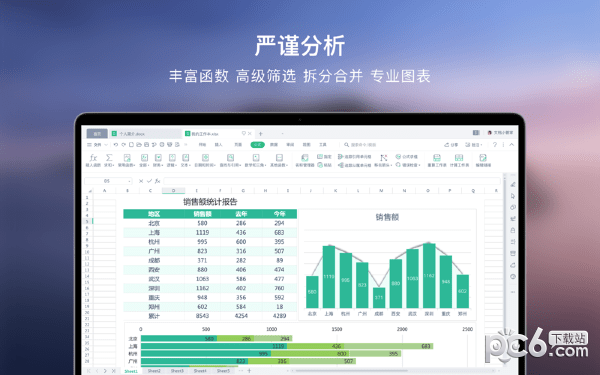Open the File menu dropdown

click(97, 145)
